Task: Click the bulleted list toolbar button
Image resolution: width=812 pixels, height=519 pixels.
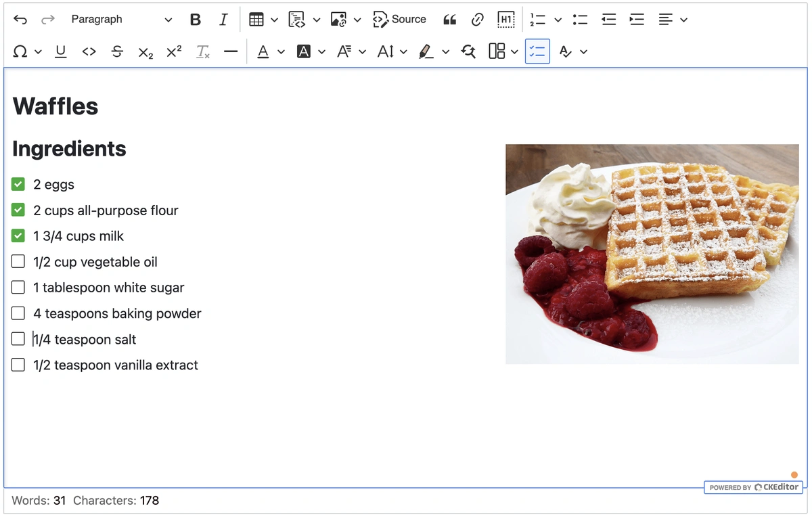Action: tap(580, 20)
